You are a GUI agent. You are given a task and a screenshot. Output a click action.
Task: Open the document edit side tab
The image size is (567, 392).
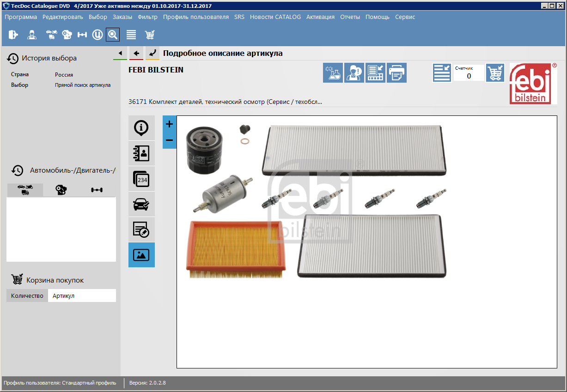(141, 229)
